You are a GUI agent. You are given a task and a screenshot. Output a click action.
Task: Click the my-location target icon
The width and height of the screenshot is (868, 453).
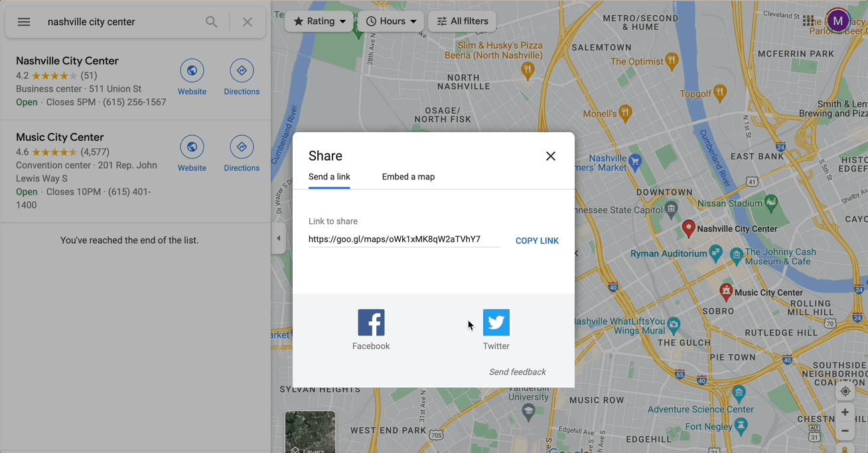(845, 391)
